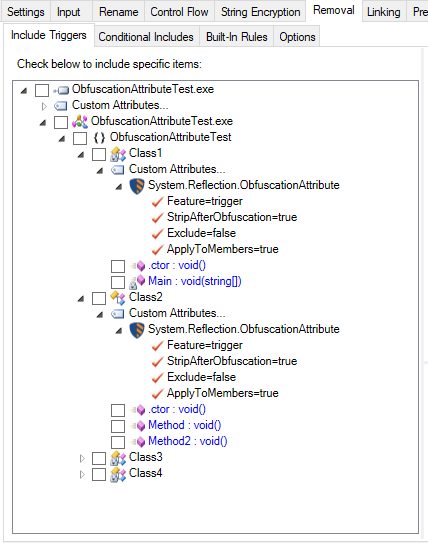The image size is (428, 543).
Task: Open the Options sub-tab
Action: [297, 37]
